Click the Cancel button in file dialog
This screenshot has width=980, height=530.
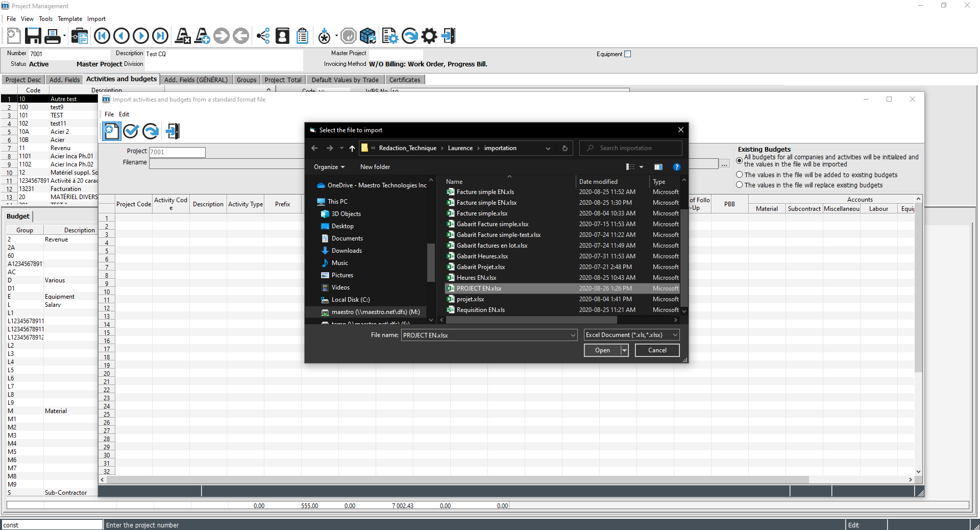(x=657, y=350)
